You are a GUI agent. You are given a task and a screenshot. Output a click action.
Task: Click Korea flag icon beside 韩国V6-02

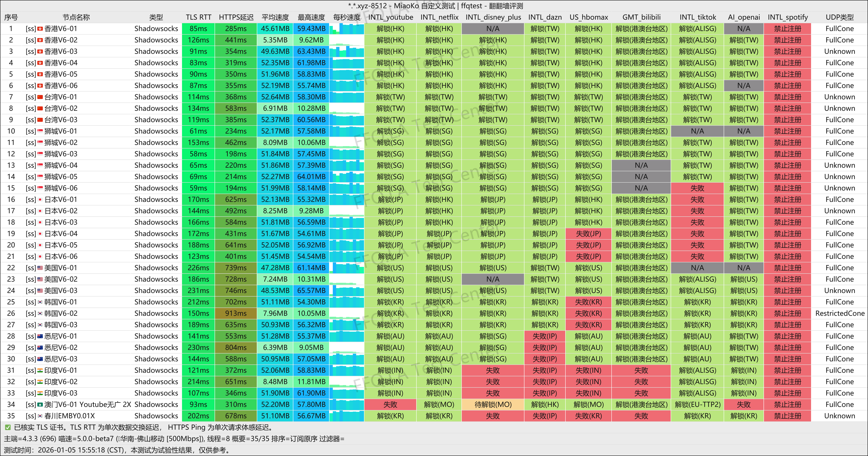click(x=40, y=314)
